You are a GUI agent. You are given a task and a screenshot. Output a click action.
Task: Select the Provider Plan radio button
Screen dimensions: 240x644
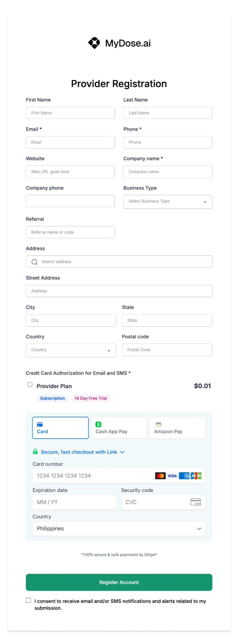point(30,385)
